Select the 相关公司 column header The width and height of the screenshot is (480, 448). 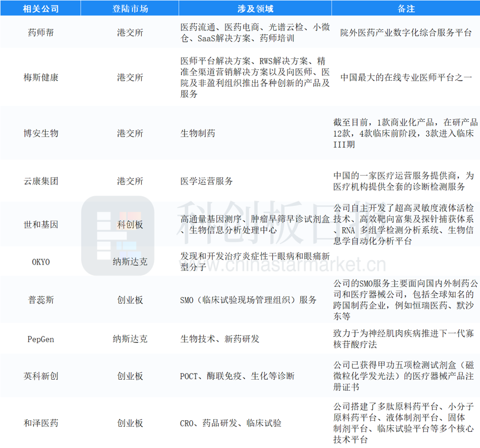42,8
